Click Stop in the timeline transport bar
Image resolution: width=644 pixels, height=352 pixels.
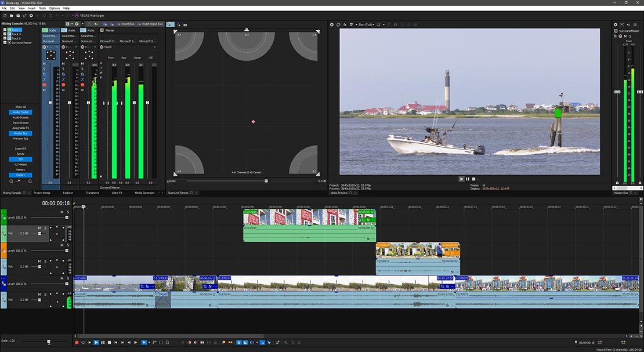click(109, 342)
